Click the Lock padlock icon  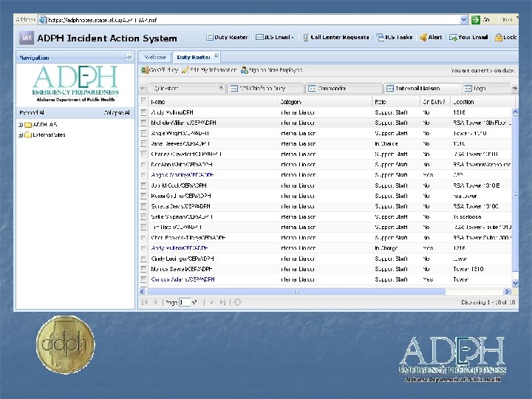[x=499, y=38]
